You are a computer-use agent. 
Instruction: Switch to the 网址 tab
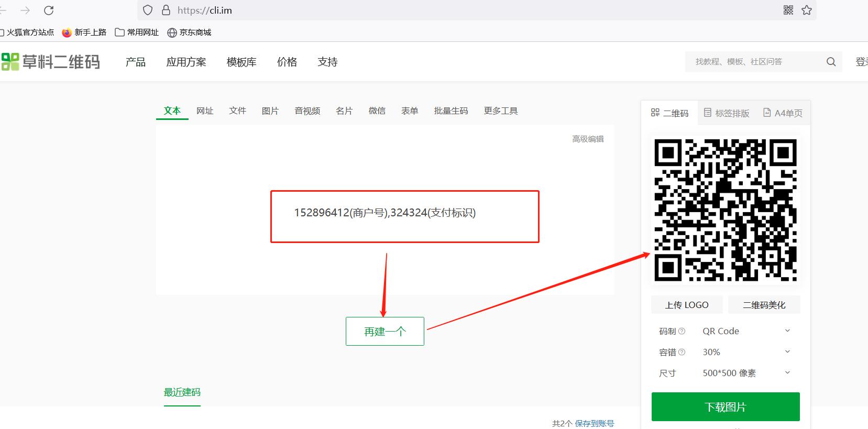[205, 111]
